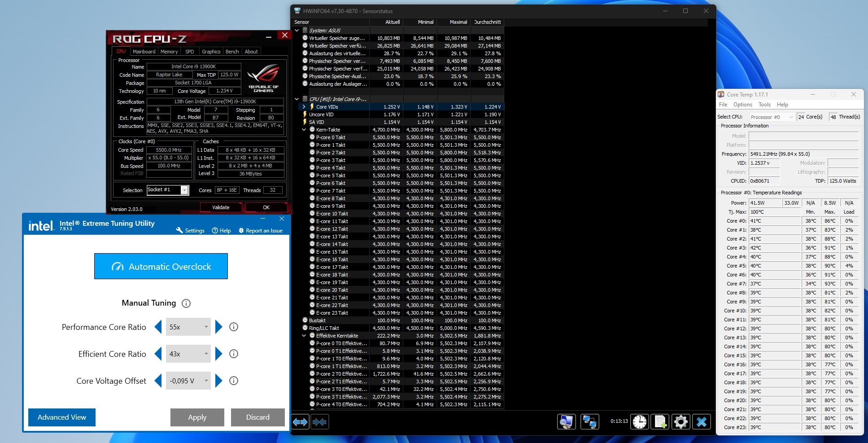This screenshot has height=443, width=868.
Task: Click the Maximal column header in HWiNFO
Action: (x=454, y=22)
